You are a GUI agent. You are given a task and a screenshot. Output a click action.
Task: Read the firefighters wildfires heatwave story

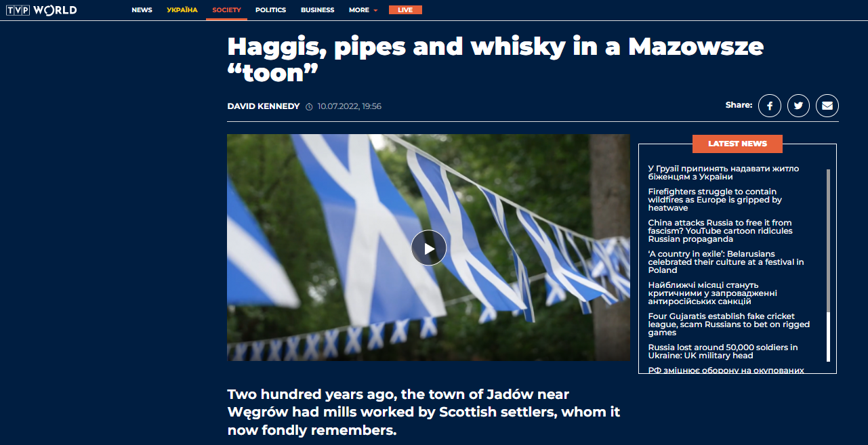point(715,200)
